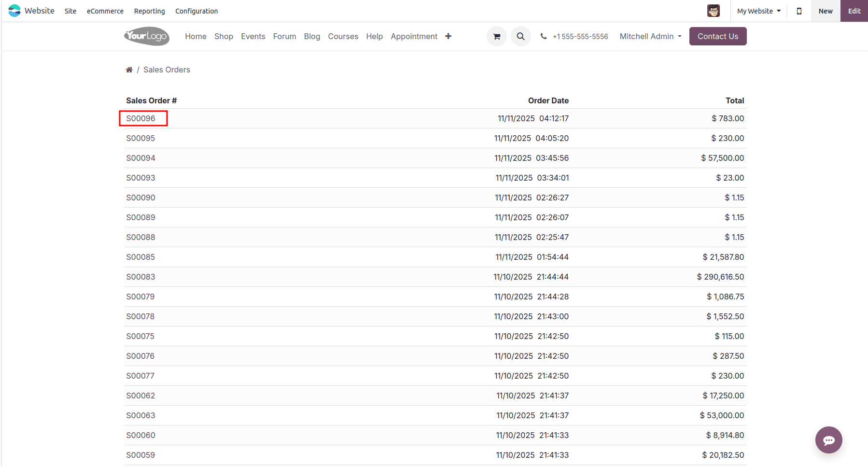Click the plus icon after Appointment
The width and height of the screenshot is (868, 467).
pos(448,36)
